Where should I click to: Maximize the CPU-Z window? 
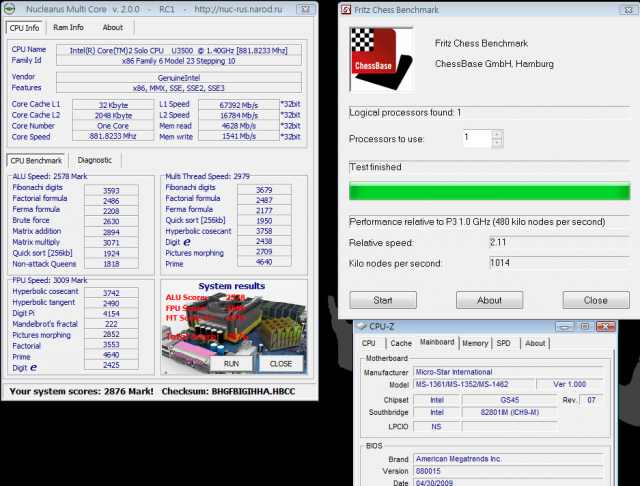585,326
